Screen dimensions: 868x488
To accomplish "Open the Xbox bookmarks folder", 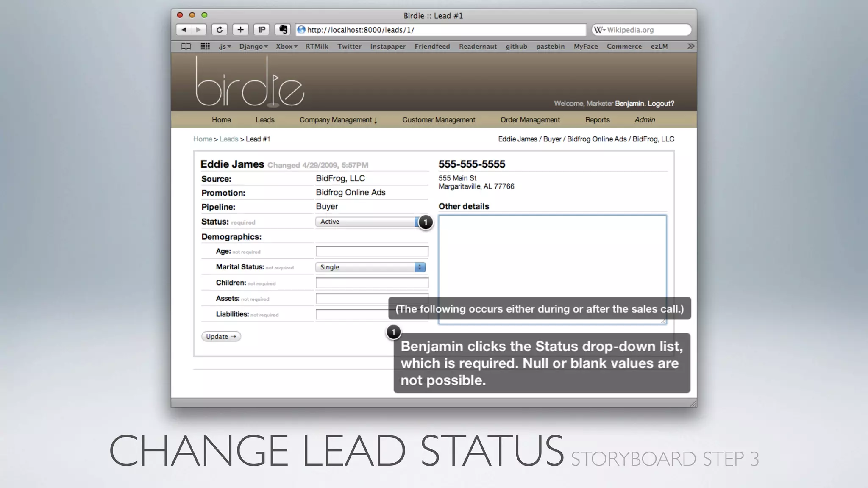I will (x=287, y=47).
